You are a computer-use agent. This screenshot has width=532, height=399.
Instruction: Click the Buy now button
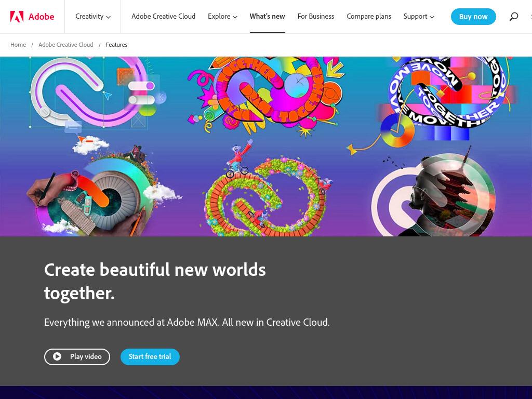tap(473, 16)
